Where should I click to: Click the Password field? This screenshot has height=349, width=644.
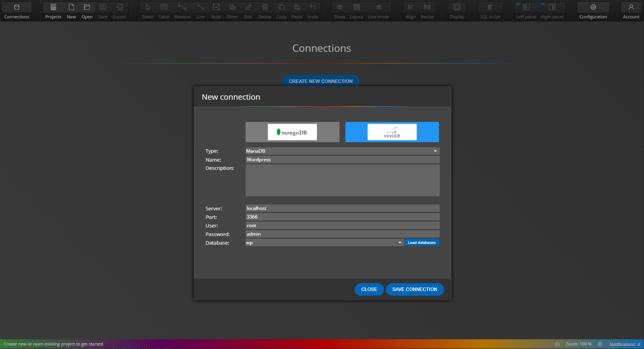(342, 234)
